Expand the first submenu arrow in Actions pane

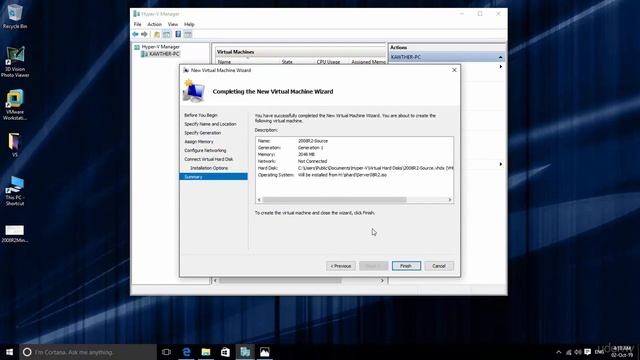[501, 67]
